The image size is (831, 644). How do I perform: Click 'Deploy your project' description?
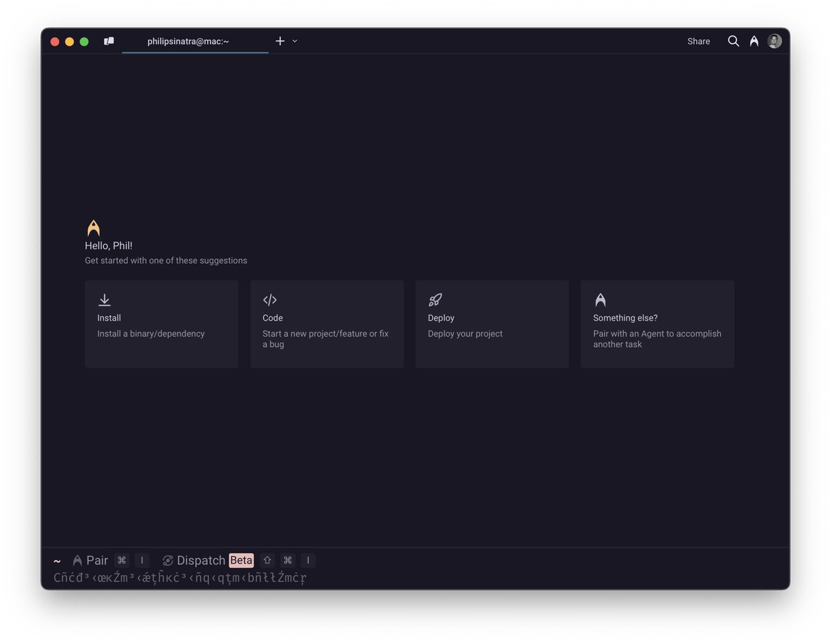(465, 334)
